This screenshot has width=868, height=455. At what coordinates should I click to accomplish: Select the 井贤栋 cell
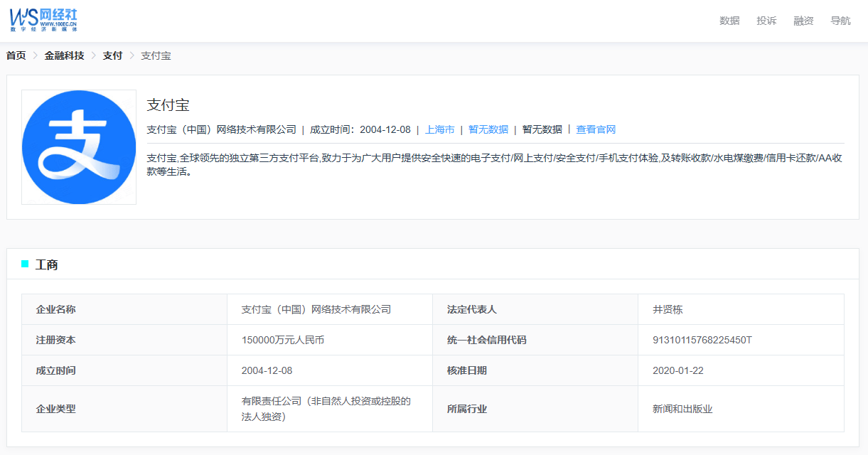coord(741,309)
